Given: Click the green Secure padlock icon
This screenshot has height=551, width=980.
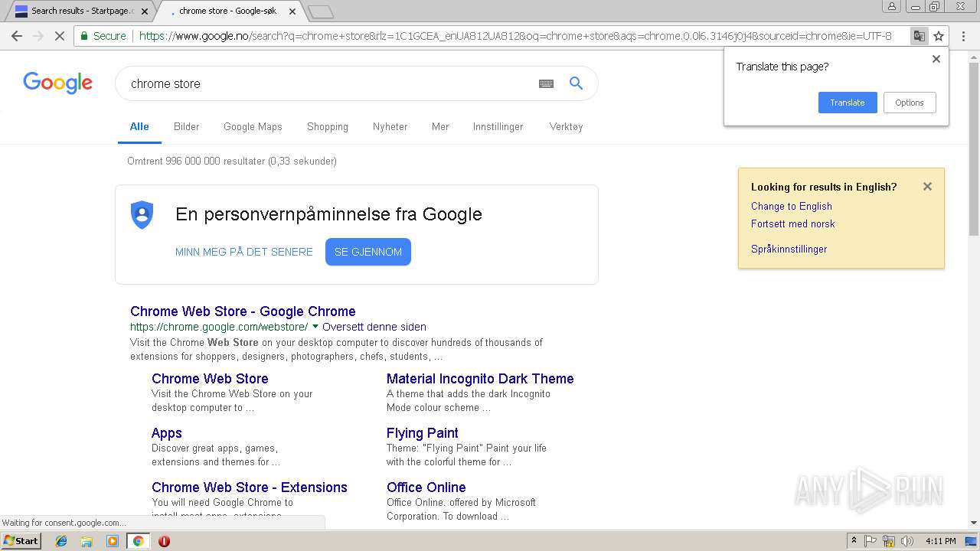Looking at the screenshot, I should [x=84, y=36].
